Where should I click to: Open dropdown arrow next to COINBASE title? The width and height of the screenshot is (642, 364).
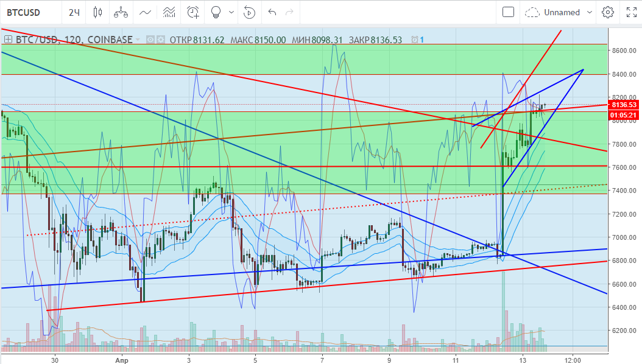pyautogui.click(x=138, y=40)
